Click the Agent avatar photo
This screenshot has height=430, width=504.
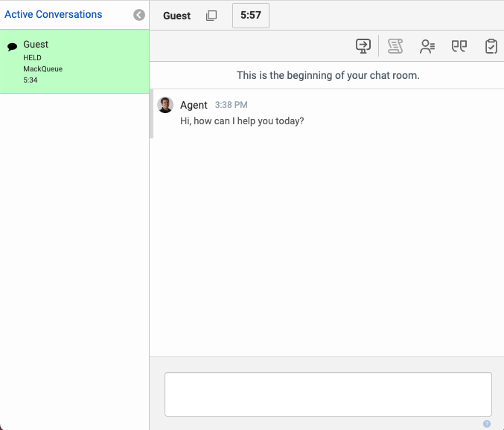coord(165,105)
